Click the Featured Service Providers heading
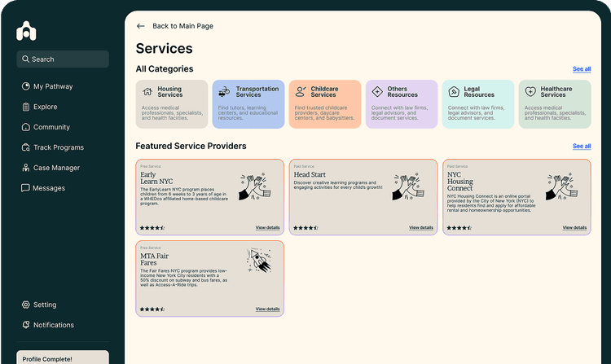The width and height of the screenshot is (611, 364). pos(191,146)
